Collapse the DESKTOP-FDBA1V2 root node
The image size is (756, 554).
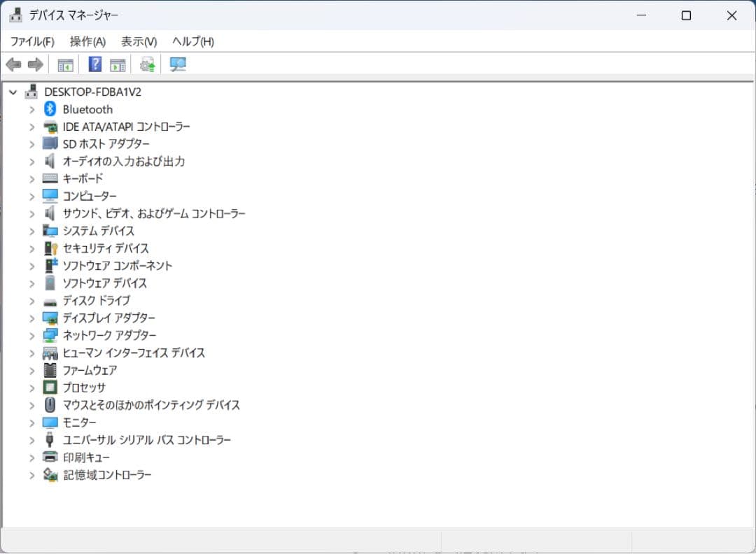click(13, 92)
